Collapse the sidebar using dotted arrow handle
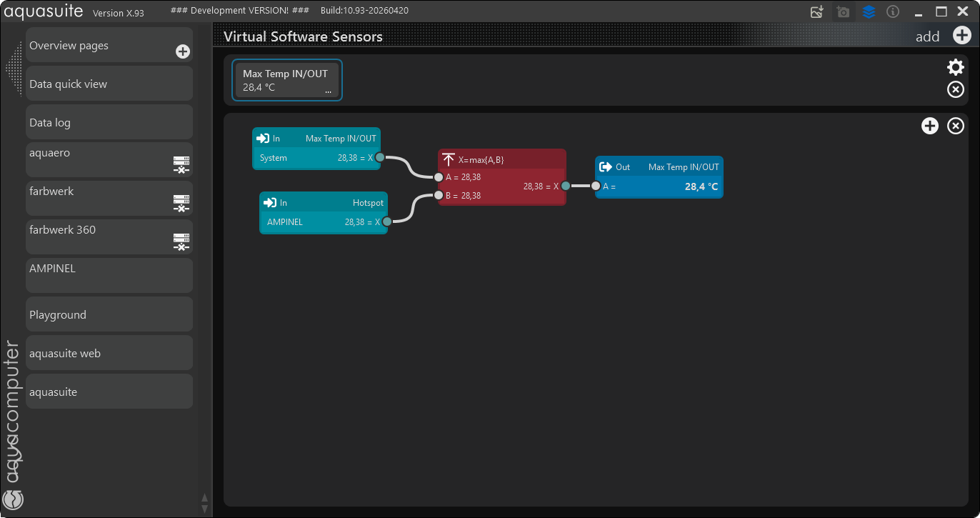Viewport: 980px width, 518px height. [14, 69]
